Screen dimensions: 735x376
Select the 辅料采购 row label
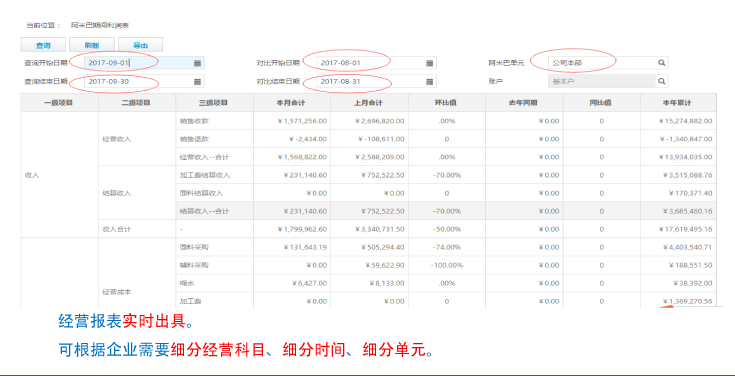click(194, 265)
